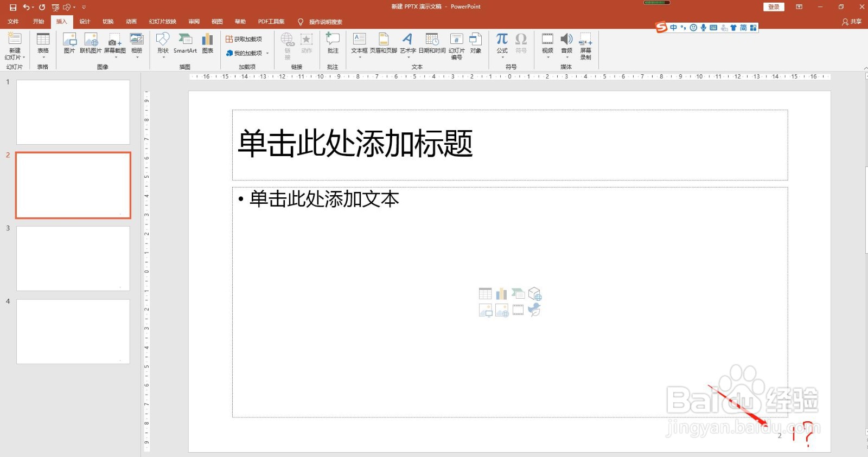Click the 图表 (Chart) ribbon button
This screenshot has height=457, width=868.
coord(207,43)
